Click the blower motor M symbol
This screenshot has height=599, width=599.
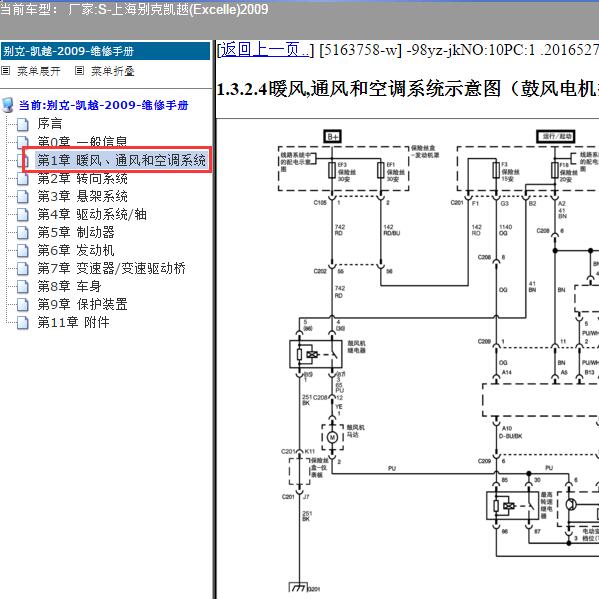click(x=332, y=437)
